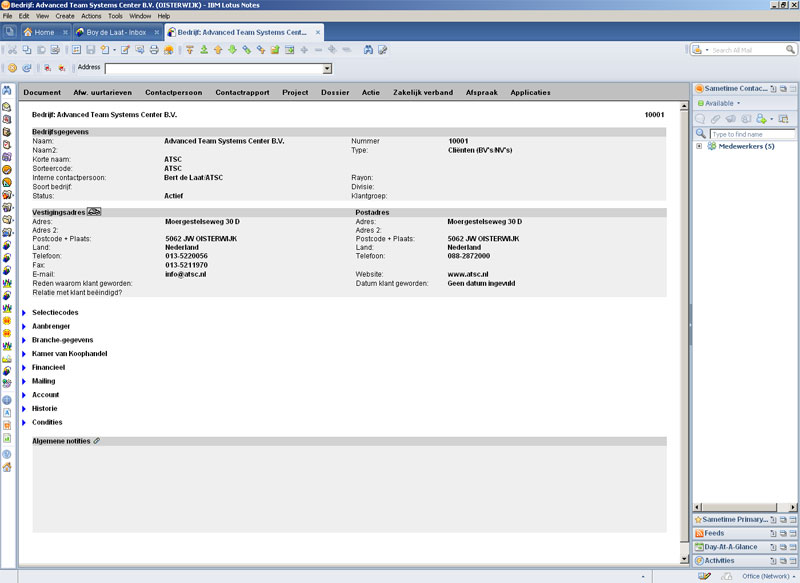Click the Applicaties action button
This screenshot has height=583, width=800.
[531, 92]
